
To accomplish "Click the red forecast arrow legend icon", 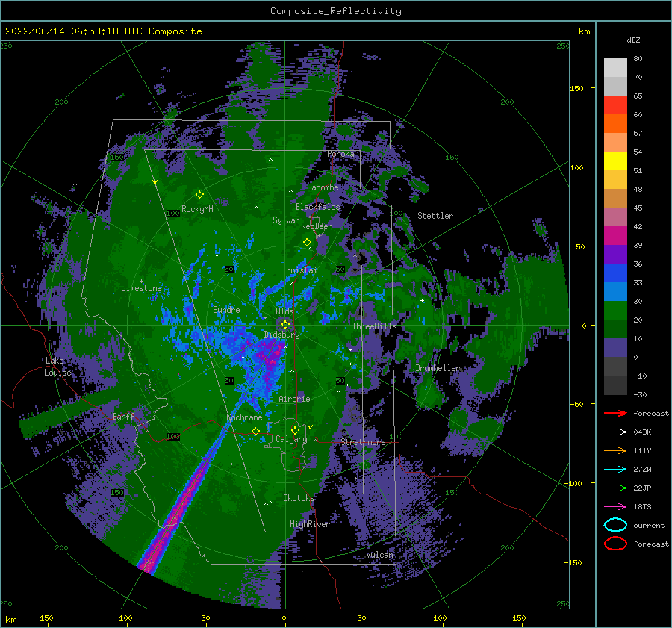I will point(615,413).
